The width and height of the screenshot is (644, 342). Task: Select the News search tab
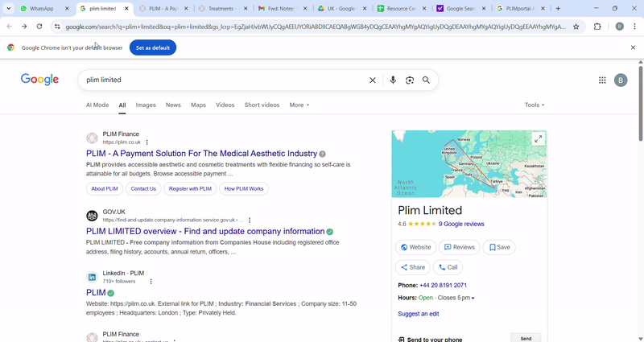pyautogui.click(x=173, y=105)
